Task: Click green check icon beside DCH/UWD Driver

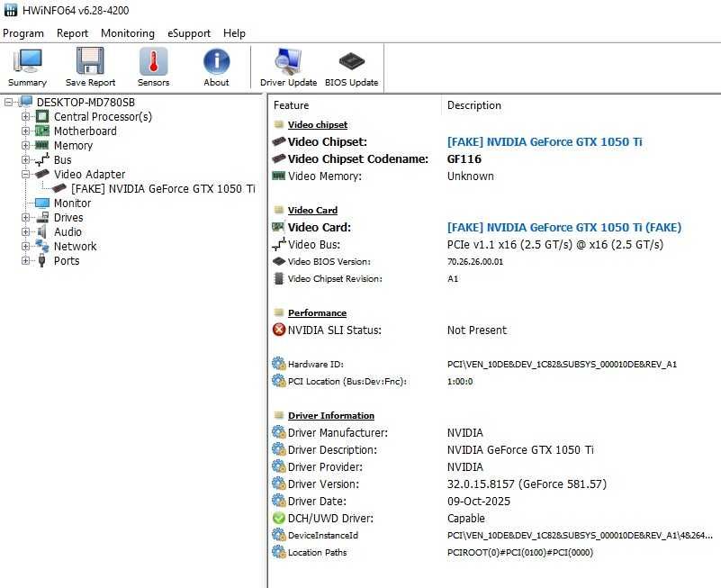Action: (x=279, y=518)
